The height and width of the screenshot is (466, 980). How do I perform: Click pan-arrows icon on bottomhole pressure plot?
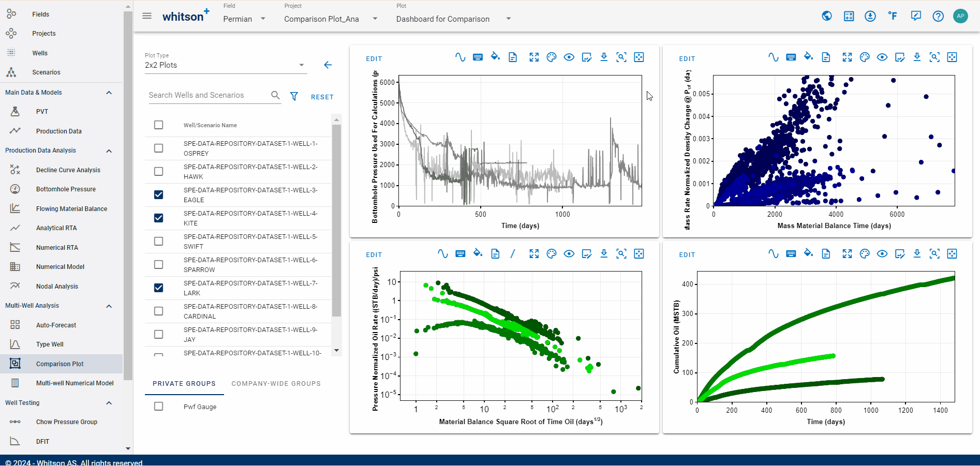point(639,57)
